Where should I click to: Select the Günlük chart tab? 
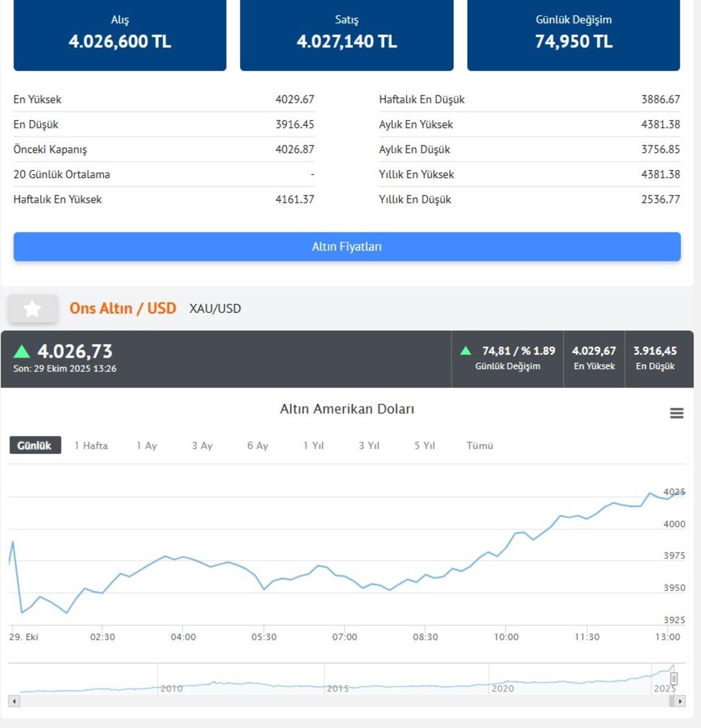tap(34, 446)
